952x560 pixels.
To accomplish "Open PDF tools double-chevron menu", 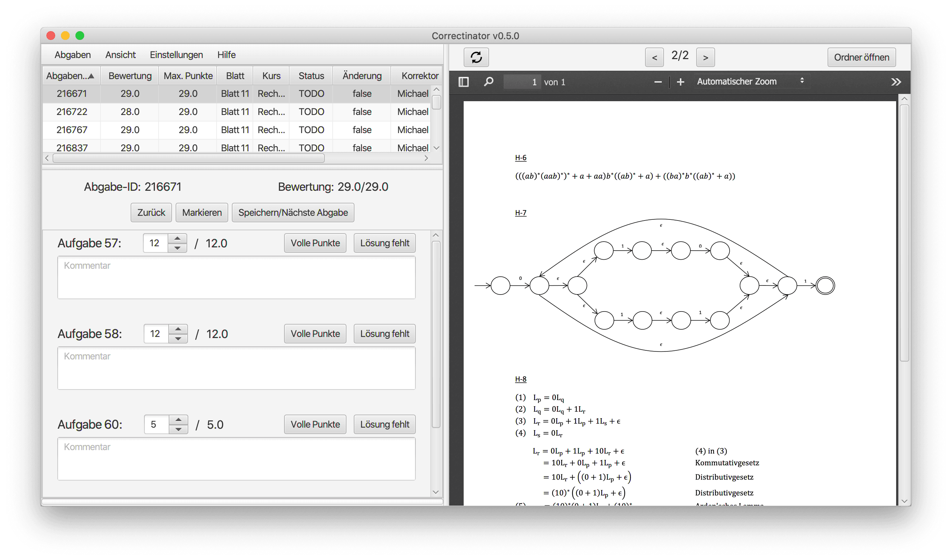I will 896,82.
